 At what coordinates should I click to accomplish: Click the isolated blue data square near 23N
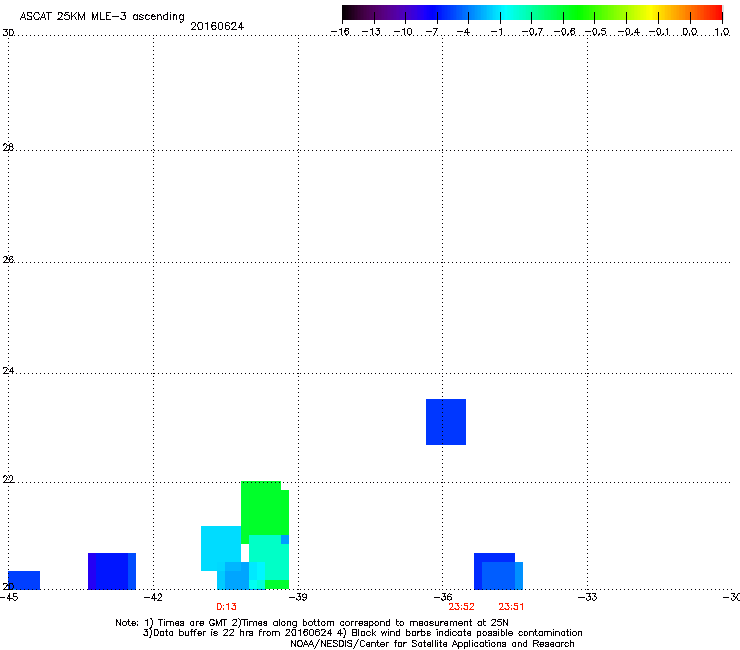point(446,422)
